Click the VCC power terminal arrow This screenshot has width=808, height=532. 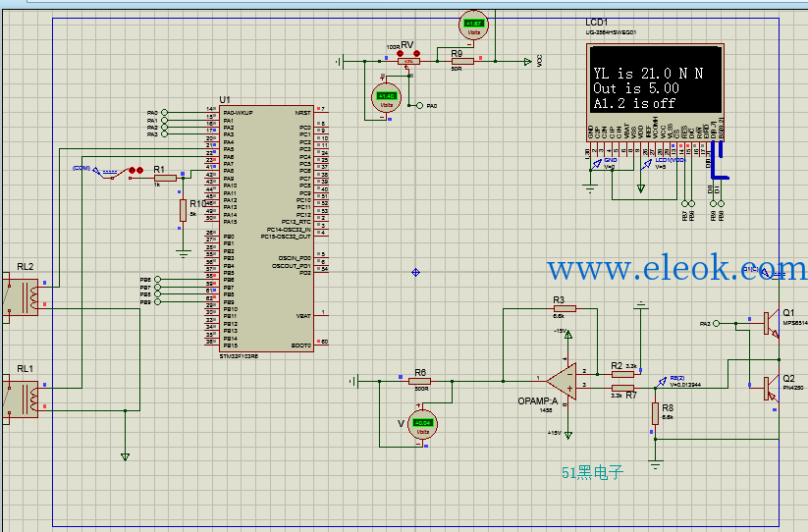[527, 62]
